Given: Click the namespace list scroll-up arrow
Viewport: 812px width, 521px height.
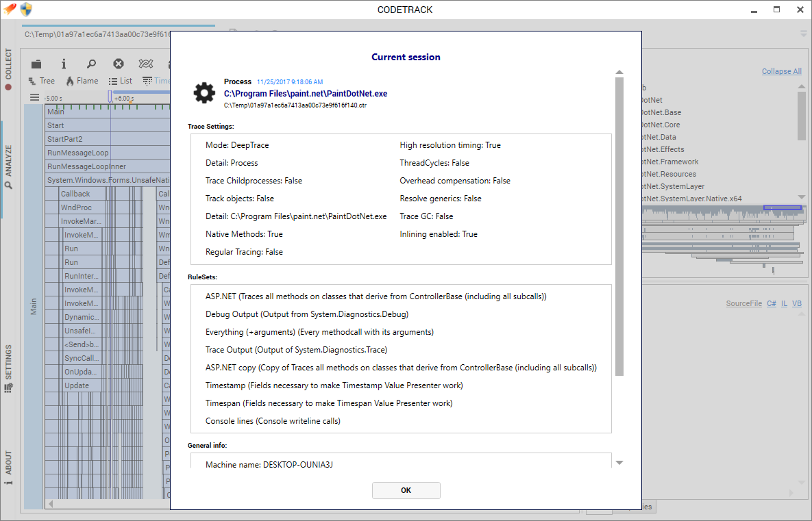Looking at the screenshot, I should click(802, 86).
